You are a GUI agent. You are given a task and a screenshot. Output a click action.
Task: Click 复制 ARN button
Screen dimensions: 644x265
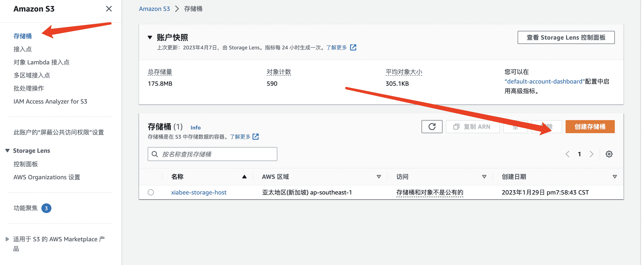point(473,127)
